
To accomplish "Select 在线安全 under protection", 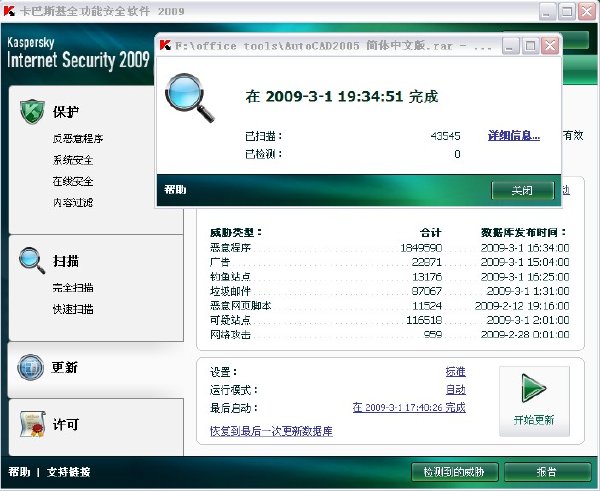I will (73, 181).
